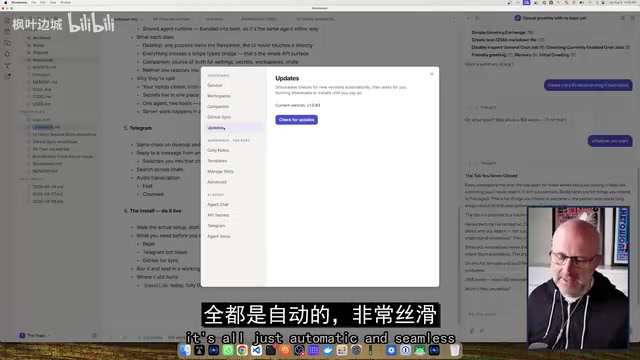The width and height of the screenshot is (640, 360).
Task: Open the File menu in menu bar
Action: [33, 2]
